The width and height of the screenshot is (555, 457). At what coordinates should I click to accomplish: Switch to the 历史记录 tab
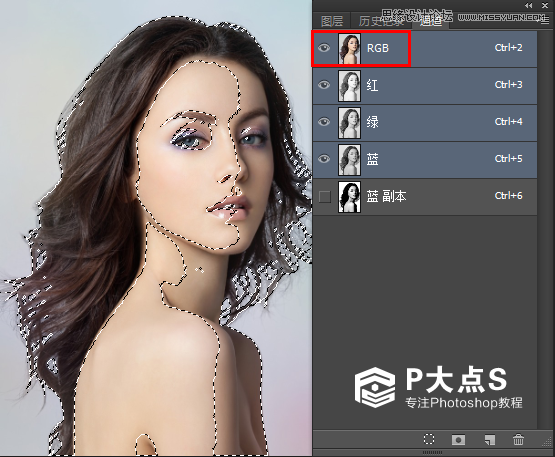(381, 21)
